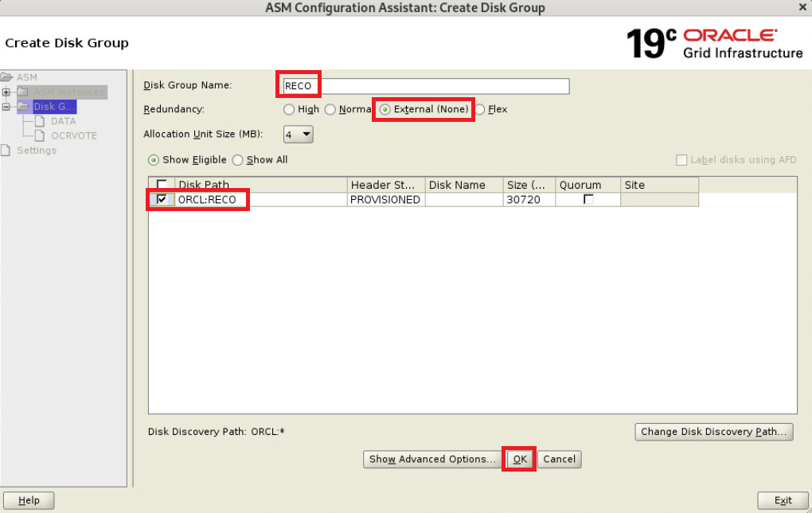The width and height of the screenshot is (812, 513).
Task: Select the OCRVOTE tree item
Action: tap(73, 135)
